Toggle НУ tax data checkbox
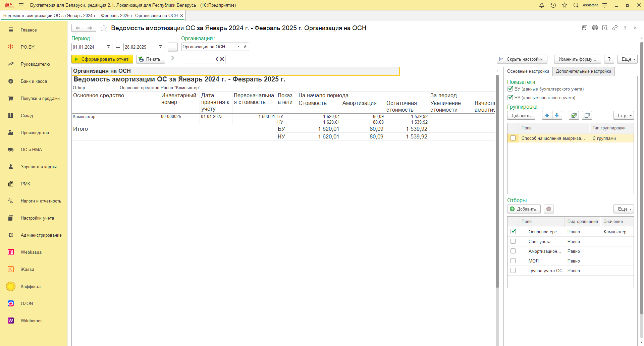Screen dimensions: 644x346 coord(510,98)
